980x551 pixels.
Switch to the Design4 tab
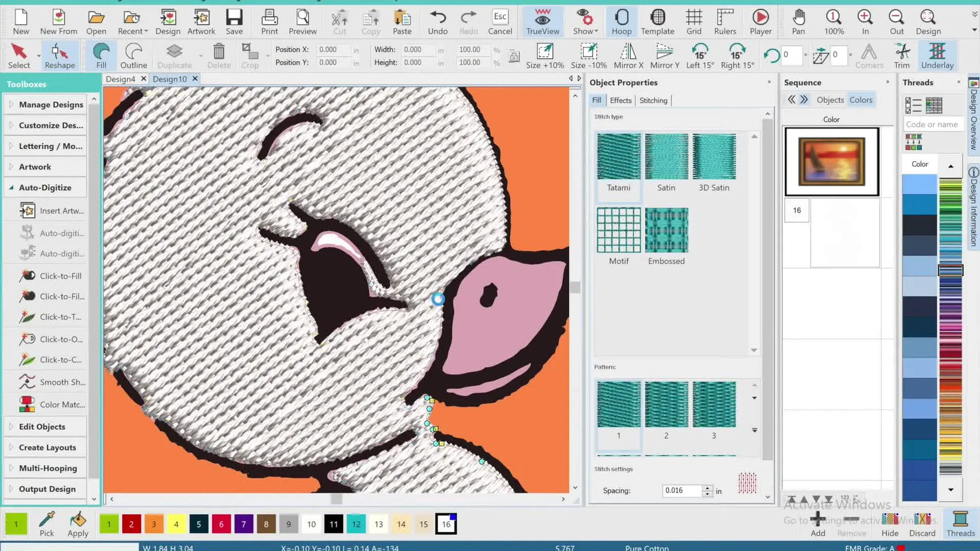(120, 79)
